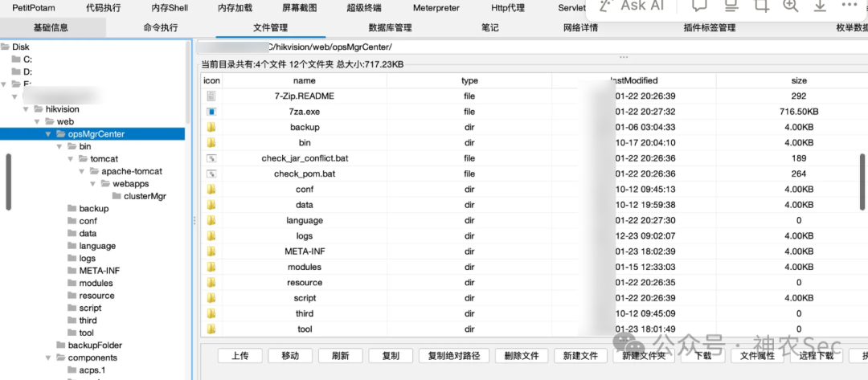The width and height of the screenshot is (868, 380).
Task: Open the PetitPotam plugin tab
Action: coord(34,8)
